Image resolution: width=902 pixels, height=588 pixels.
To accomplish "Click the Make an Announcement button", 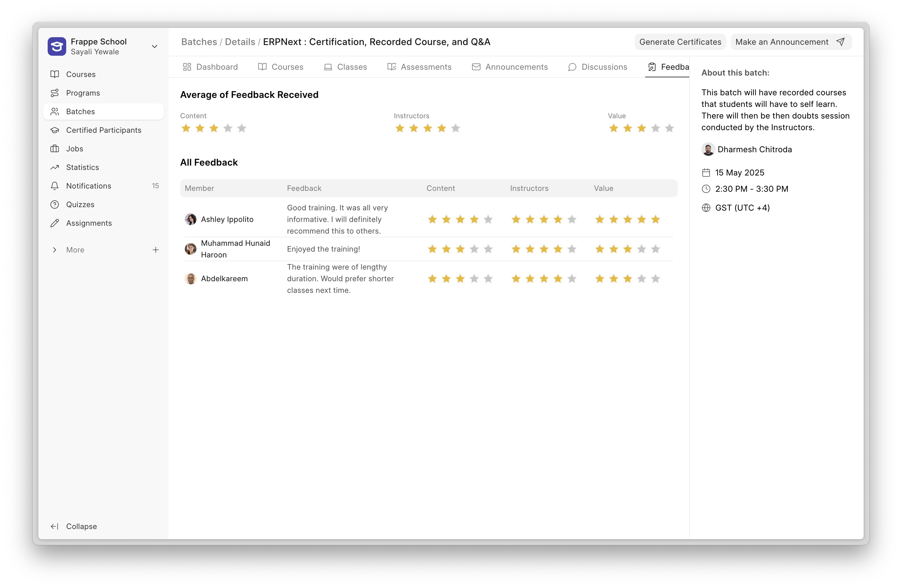I will [791, 42].
